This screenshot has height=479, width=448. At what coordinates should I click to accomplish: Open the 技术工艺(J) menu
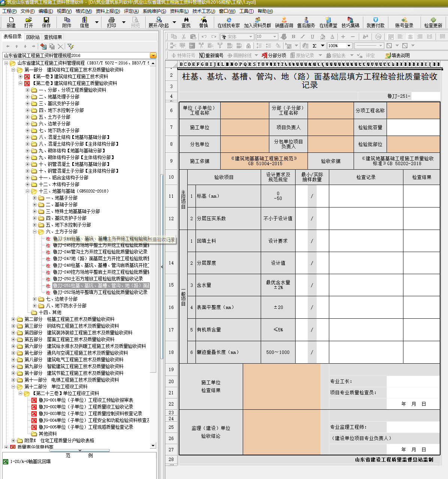(x=204, y=11)
